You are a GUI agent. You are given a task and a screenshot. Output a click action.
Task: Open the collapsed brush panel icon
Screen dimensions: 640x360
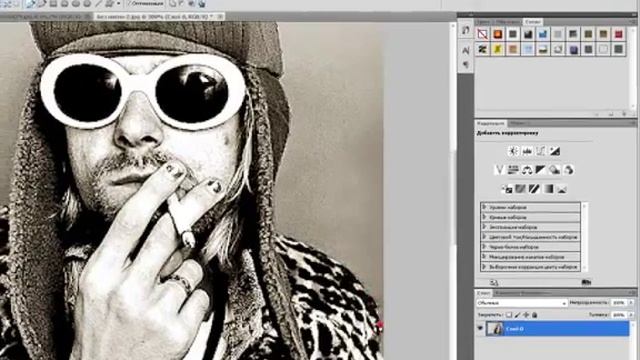[466, 30]
